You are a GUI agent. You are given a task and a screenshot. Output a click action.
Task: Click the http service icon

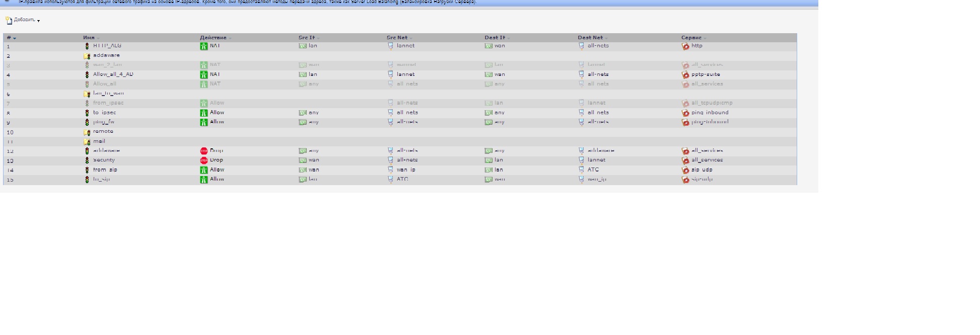(x=685, y=46)
